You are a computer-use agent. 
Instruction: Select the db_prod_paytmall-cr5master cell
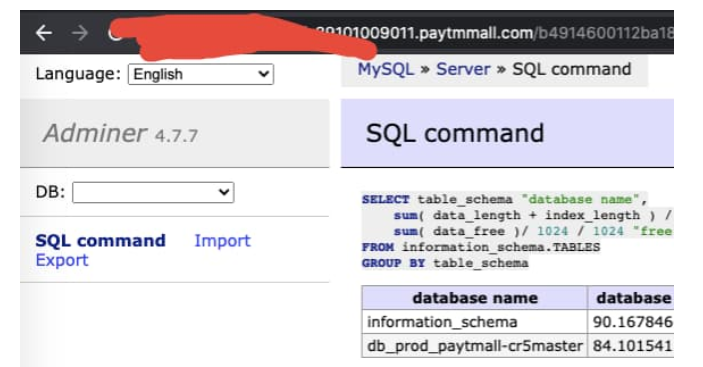475,345
